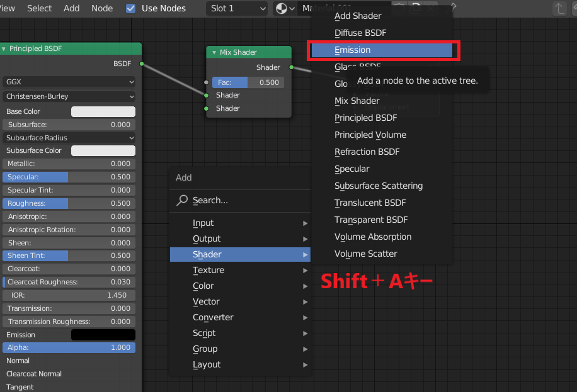Choose Emission from the shader list
Screen dimensions: 577x392
click(x=382, y=50)
